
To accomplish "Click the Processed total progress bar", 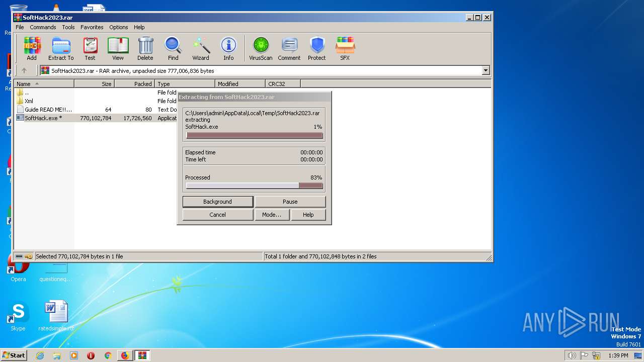I will [255, 186].
